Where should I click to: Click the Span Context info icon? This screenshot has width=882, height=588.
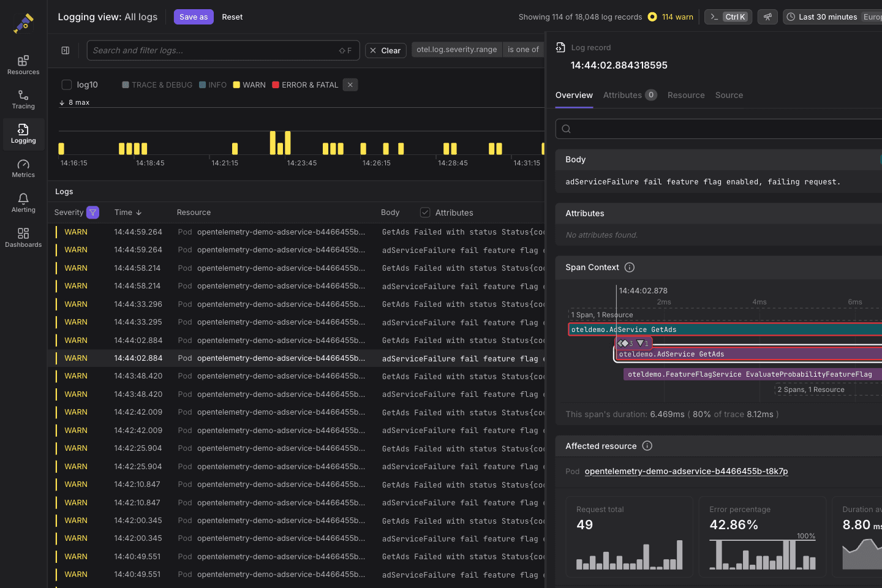629,268
